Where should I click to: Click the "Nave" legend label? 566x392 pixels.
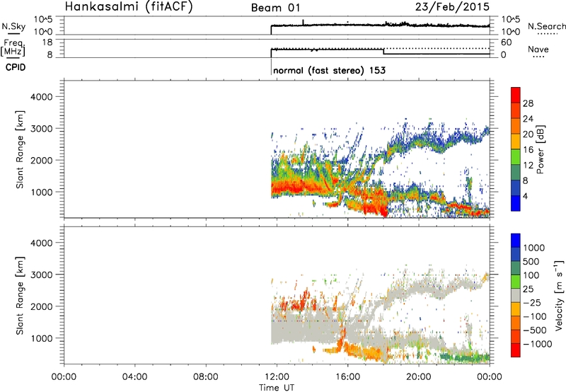click(x=538, y=49)
